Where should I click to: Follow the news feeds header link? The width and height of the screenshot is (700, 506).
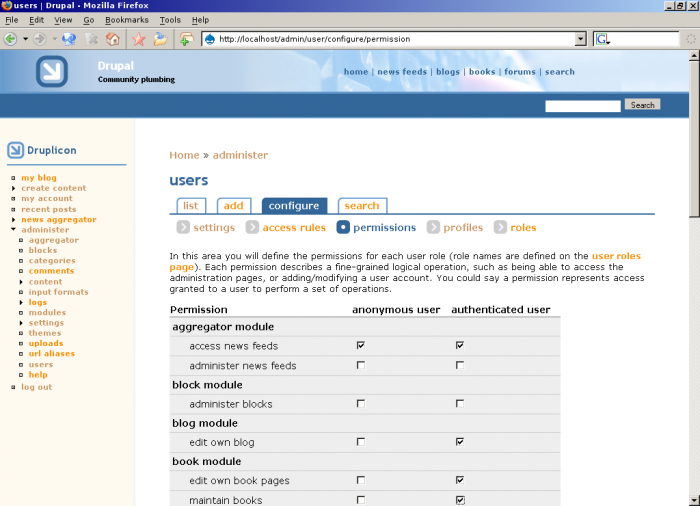402,71
